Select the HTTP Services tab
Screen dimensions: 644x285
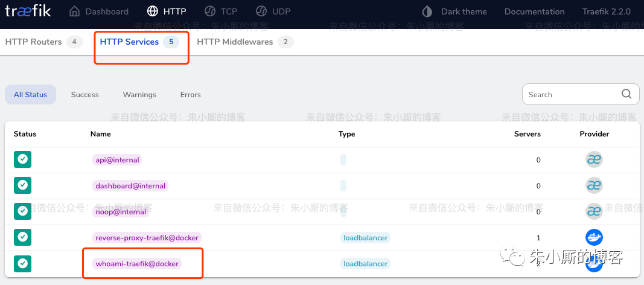point(139,42)
